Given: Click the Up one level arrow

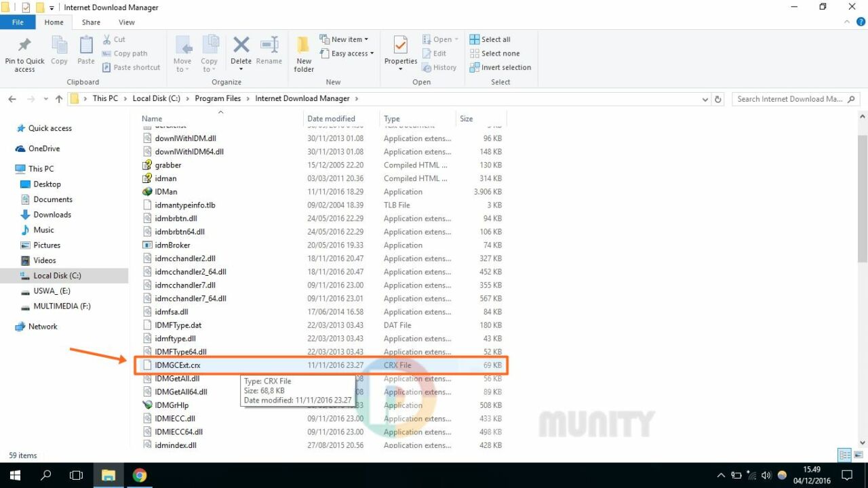Looking at the screenshot, I should pyautogui.click(x=59, y=99).
